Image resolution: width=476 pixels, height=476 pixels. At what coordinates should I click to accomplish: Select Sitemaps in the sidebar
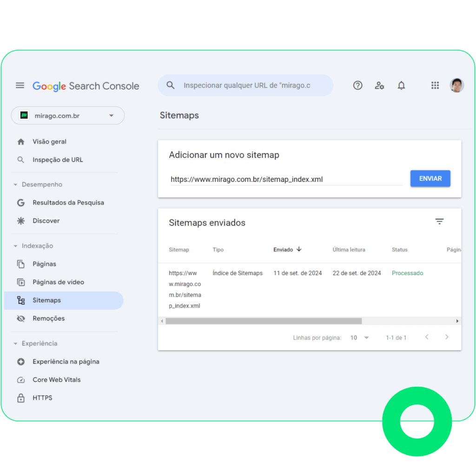pyautogui.click(x=64, y=300)
